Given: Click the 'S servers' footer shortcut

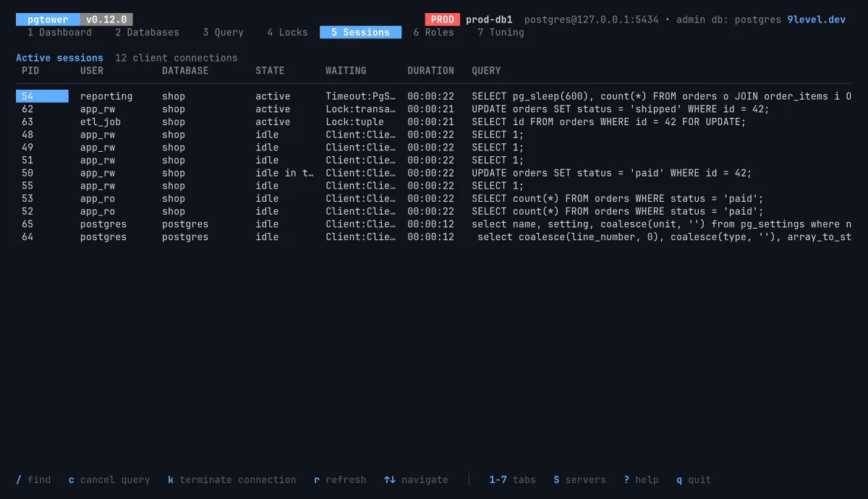Looking at the screenshot, I should pos(579,479).
